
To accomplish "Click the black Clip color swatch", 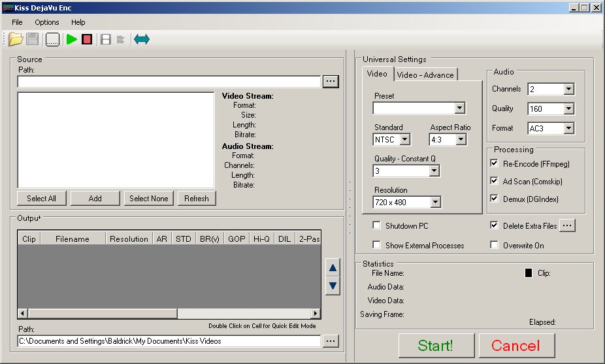I will coord(529,273).
